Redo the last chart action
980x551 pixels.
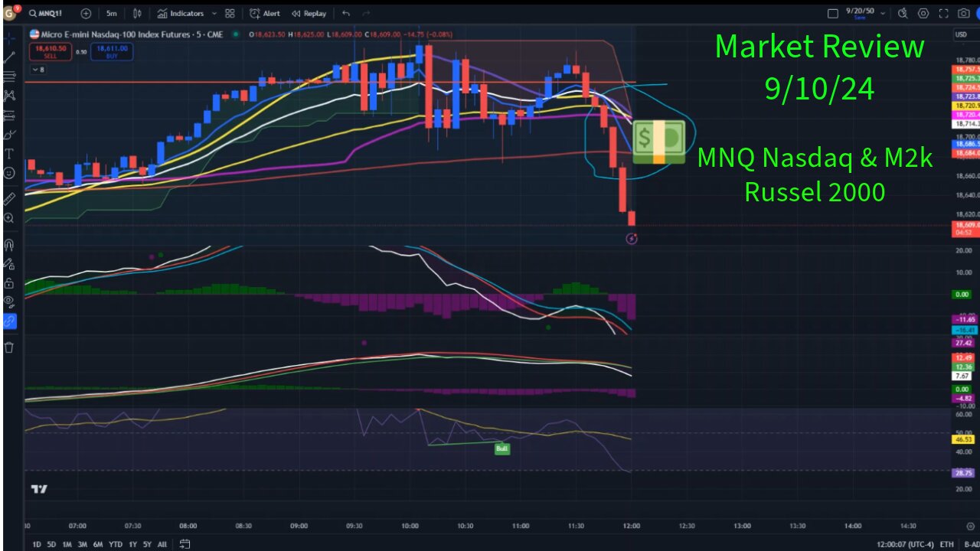(367, 13)
